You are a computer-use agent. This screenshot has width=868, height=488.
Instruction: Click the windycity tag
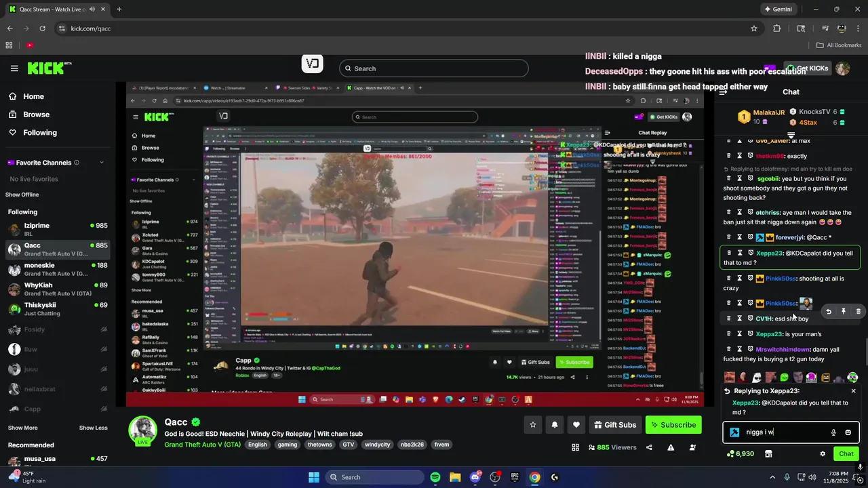[x=378, y=445]
